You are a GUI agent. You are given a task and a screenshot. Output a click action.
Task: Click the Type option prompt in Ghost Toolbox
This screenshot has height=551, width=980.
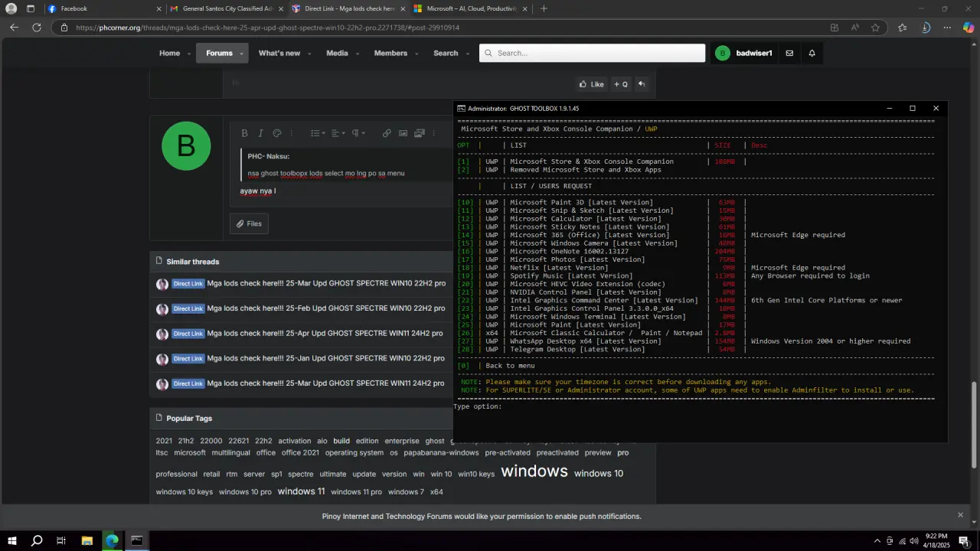[x=478, y=406]
